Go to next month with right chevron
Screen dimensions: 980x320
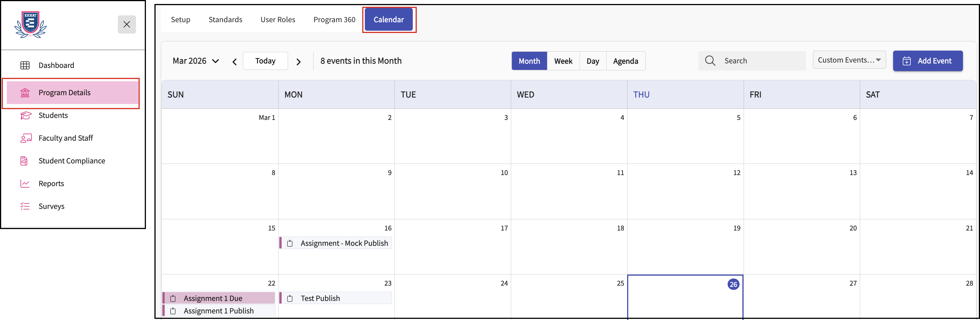tap(299, 62)
